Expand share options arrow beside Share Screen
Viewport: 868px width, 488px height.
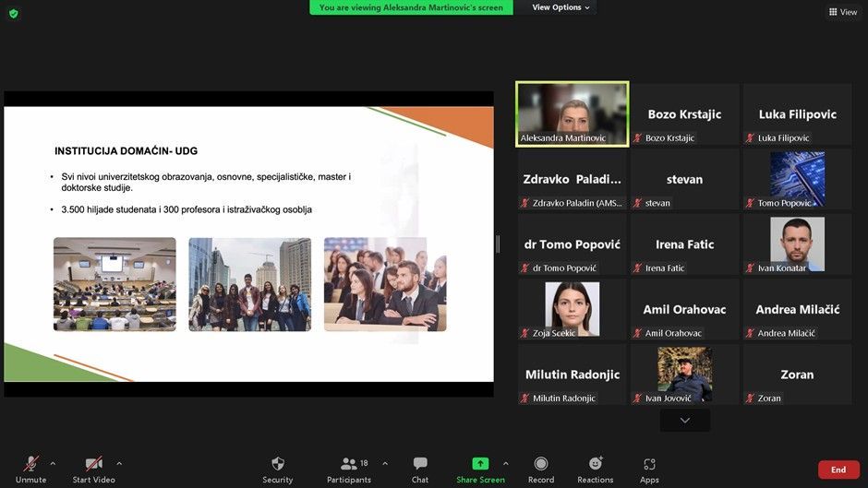point(505,463)
